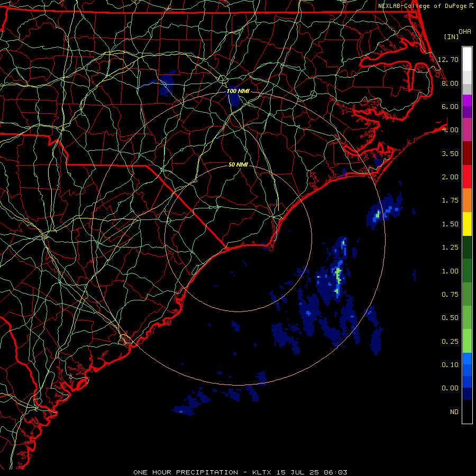This screenshot has width=476, height=476.
Task: Pick the white swatch at the top of the legend
Action: (x=467, y=59)
